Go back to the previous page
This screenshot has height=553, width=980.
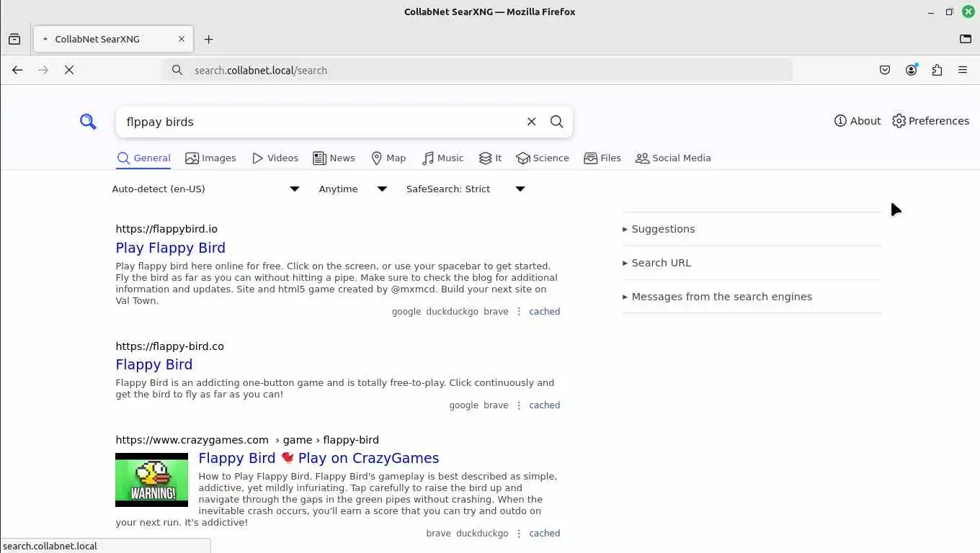click(17, 70)
